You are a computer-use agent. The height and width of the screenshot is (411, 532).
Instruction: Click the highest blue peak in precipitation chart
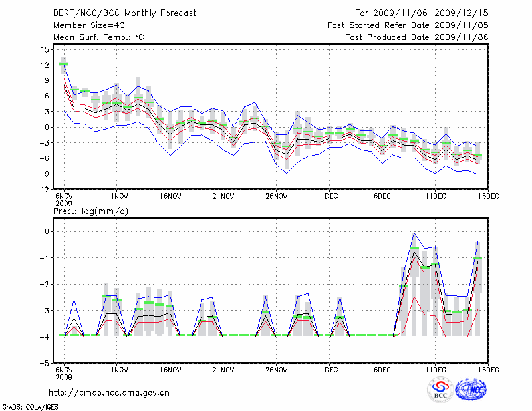click(x=414, y=232)
